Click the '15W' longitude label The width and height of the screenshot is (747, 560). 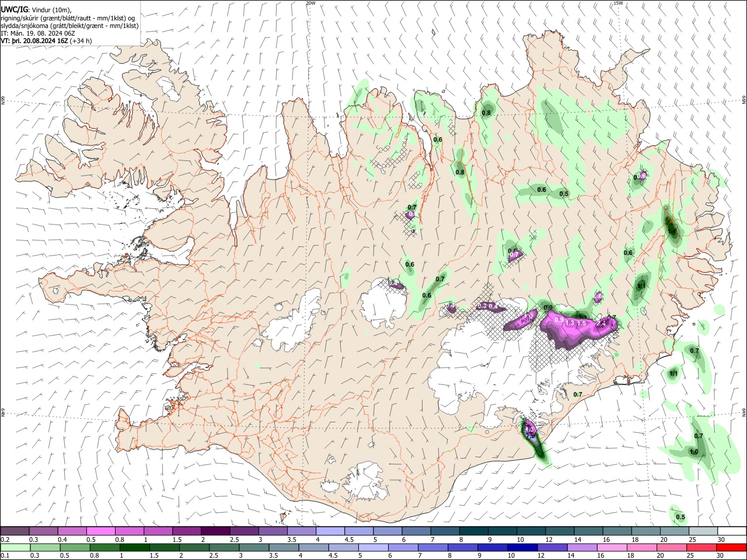(618, 3)
